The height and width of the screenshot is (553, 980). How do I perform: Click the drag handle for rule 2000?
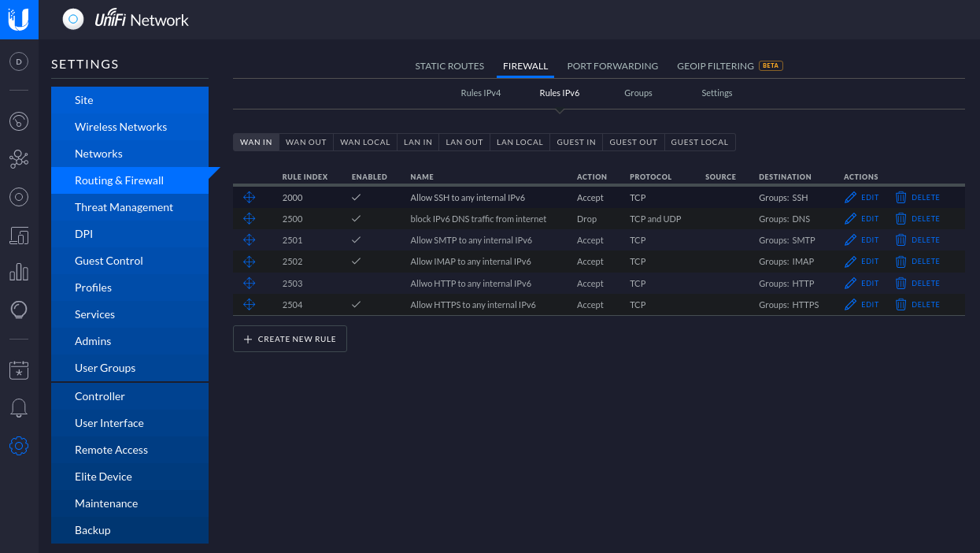coord(250,198)
